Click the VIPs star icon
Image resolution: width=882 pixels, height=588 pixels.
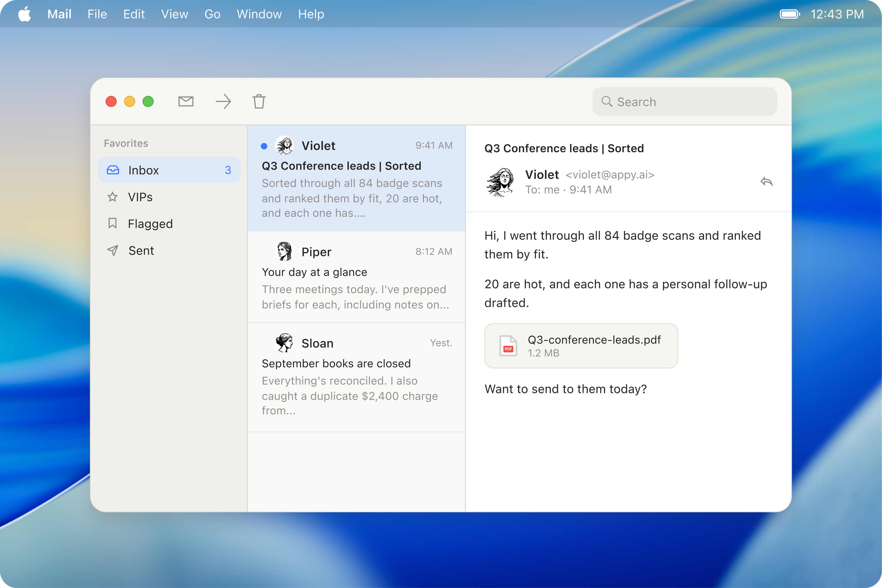113,197
